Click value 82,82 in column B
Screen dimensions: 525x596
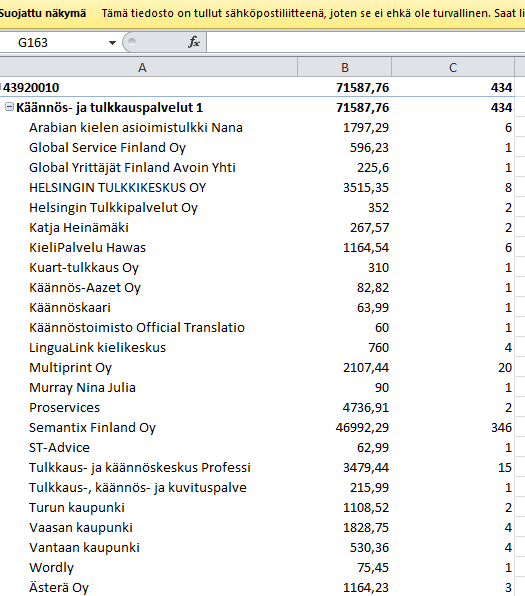pyautogui.click(x=373, y=288)
